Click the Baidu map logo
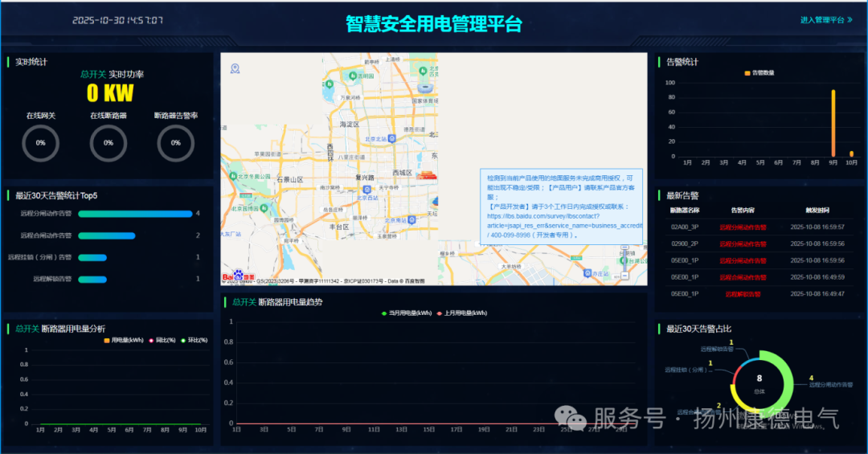The height and width of the screenshot is (454, 868). 238,276
